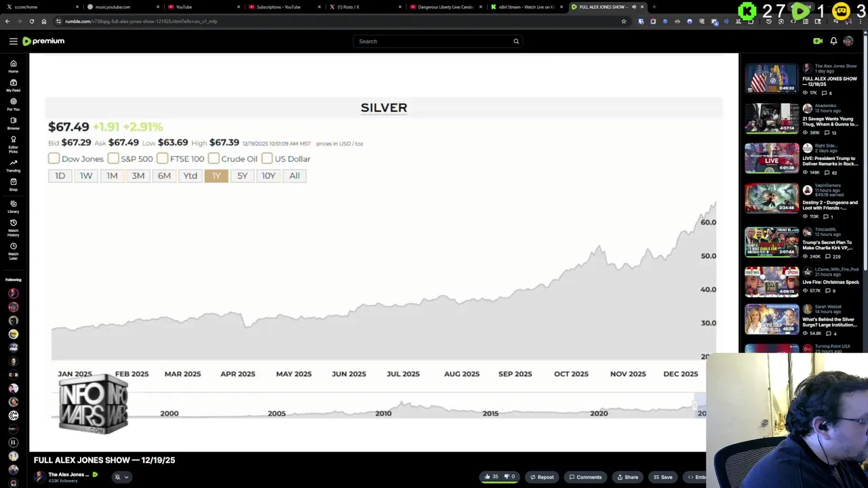Check the FTSE 100 comparison box
The width and height of the screenshot is (868, 488).
[162, 159]
